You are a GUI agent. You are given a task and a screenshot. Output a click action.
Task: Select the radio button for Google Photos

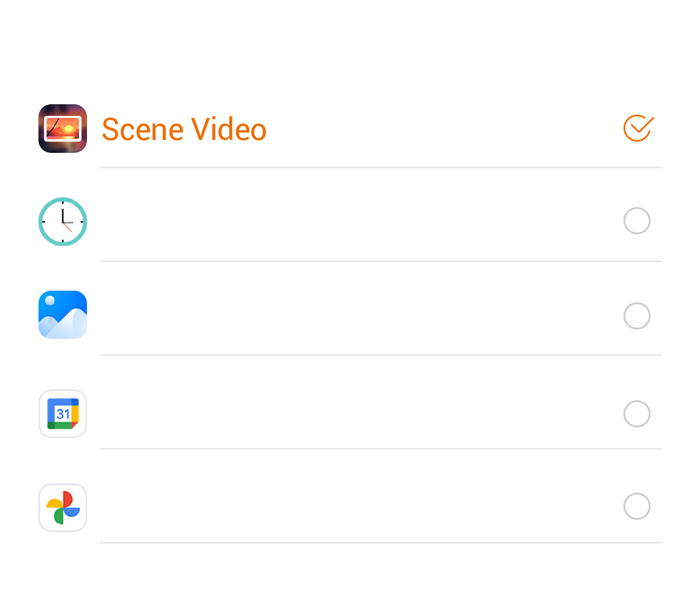pyautogui.click(x=636, y=506)
